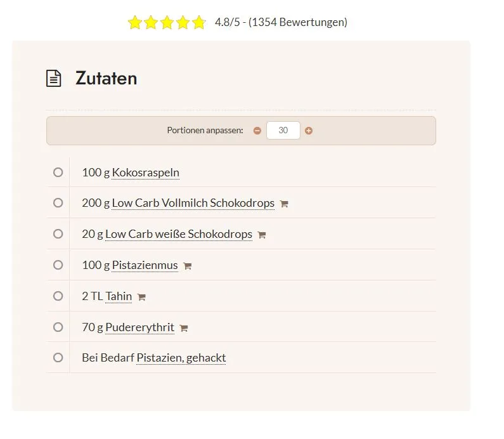Open the Tahin ingredient link

click(x=119, y=296)
